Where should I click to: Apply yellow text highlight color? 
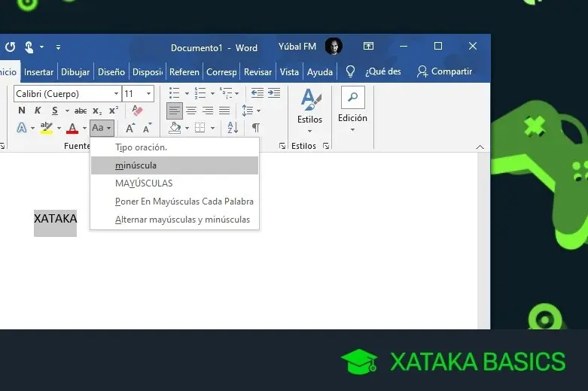pos(47,128)
